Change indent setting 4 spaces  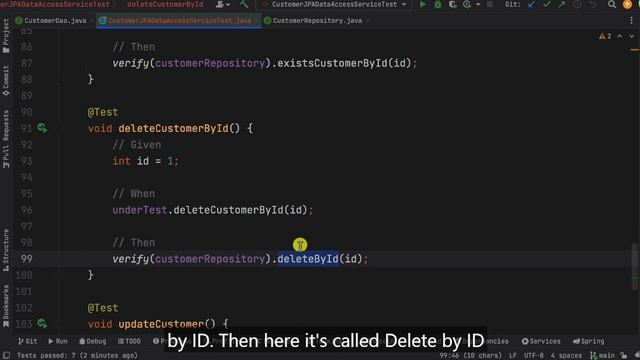(566, 356)
